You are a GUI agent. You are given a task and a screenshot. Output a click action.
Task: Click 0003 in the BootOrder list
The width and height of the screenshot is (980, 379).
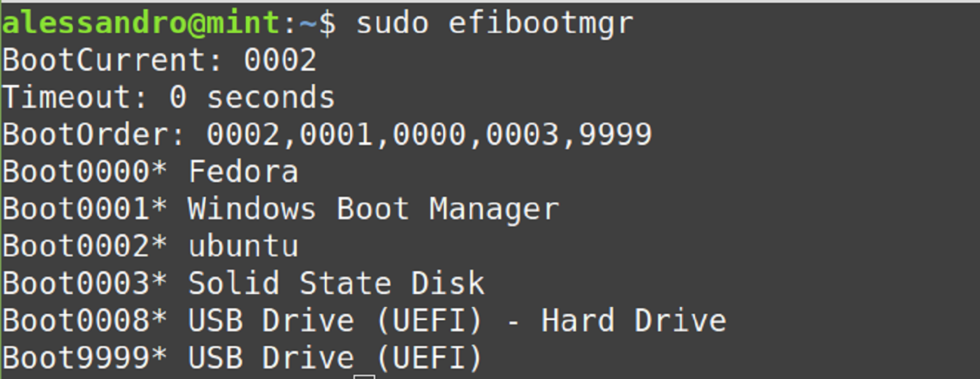pyautogui.click(x=522, y=135)
